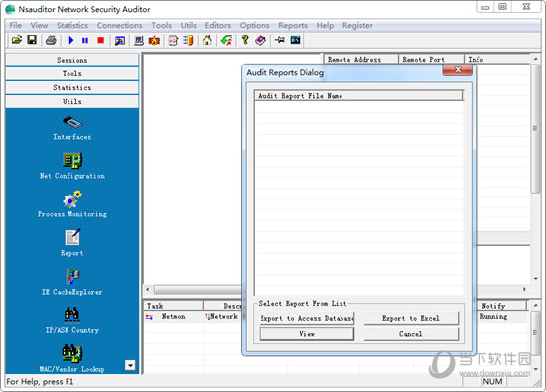546x392 pixels.
Task: Open the Tools menu
Action: [161, 26]
